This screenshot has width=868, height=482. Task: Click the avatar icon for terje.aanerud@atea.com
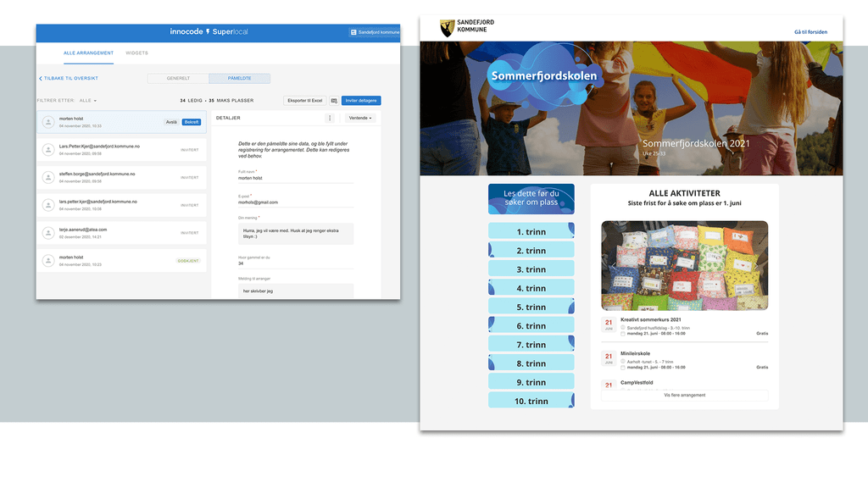click(48, 232)
